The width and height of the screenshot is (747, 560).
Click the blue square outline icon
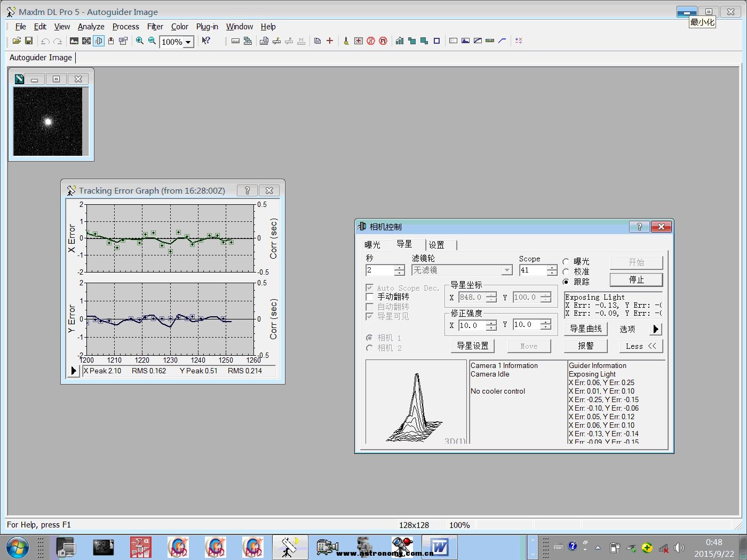436,41
